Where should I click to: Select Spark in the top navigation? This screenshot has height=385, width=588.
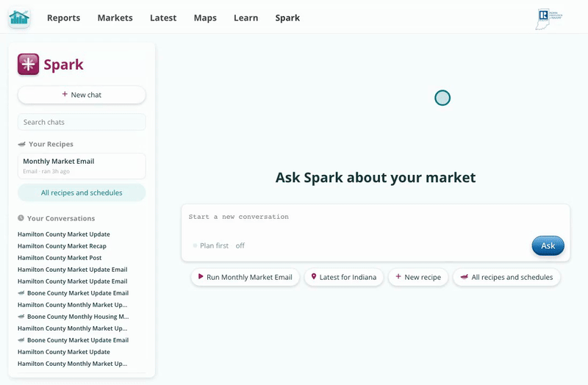tap(287, 18)
